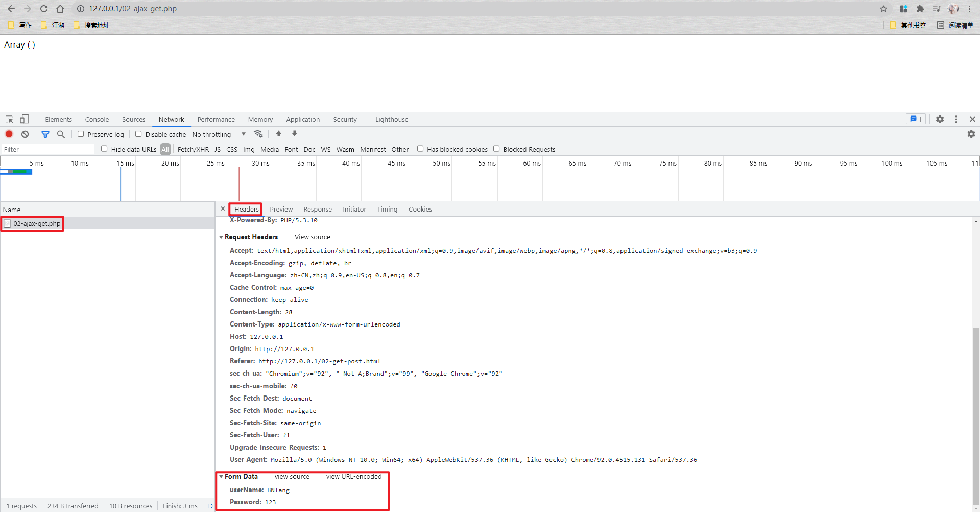The image size is (980, 512).
Task: Open DevTools settings gear
Action: [940, 119]
